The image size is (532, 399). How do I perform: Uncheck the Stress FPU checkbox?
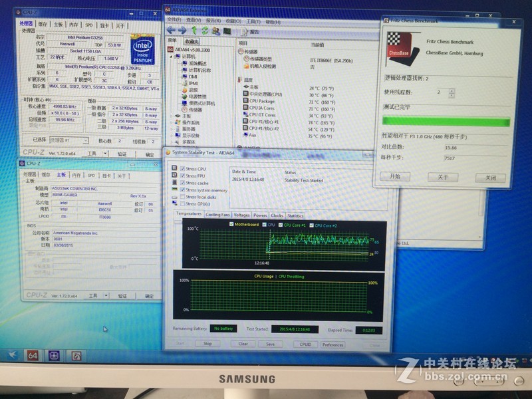pyautogui.click(x=182, y=176)
